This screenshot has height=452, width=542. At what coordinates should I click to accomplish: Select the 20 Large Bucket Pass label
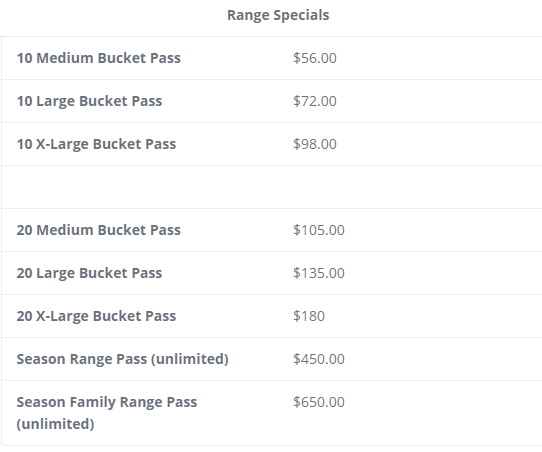point(89,273)
